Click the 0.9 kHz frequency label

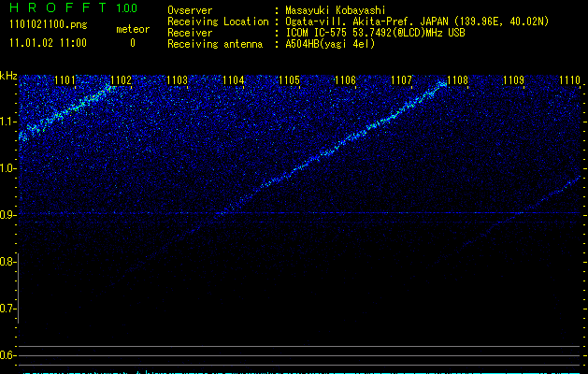7,215
